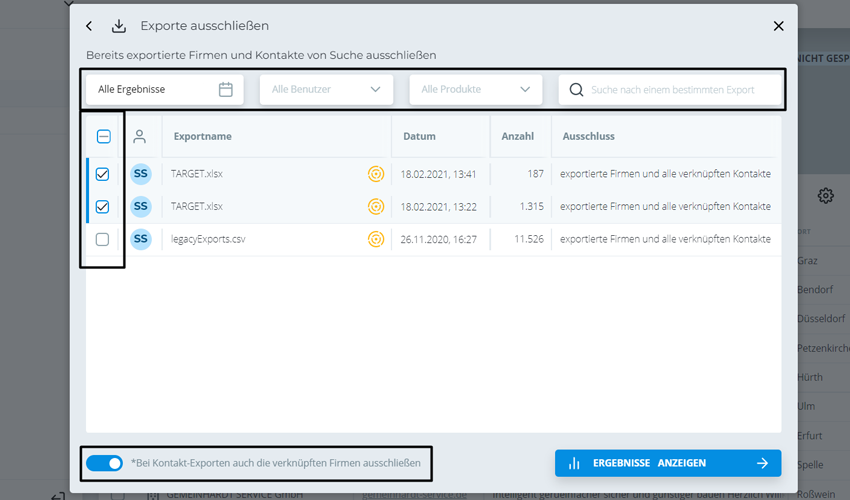Open settings gear behind the dialog
The width and height of the screenshot is (850, 500).
click(x=825, y=196)
